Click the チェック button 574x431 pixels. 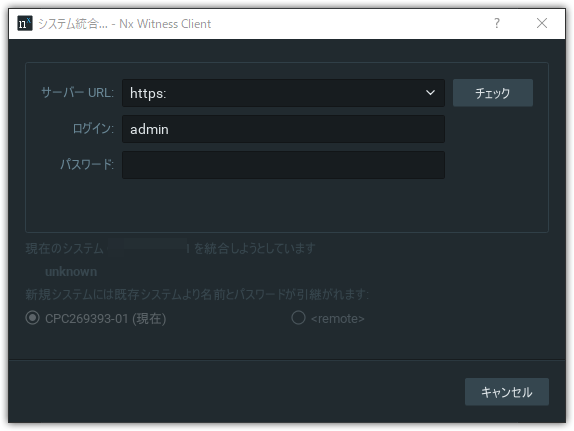coord(493,93)
